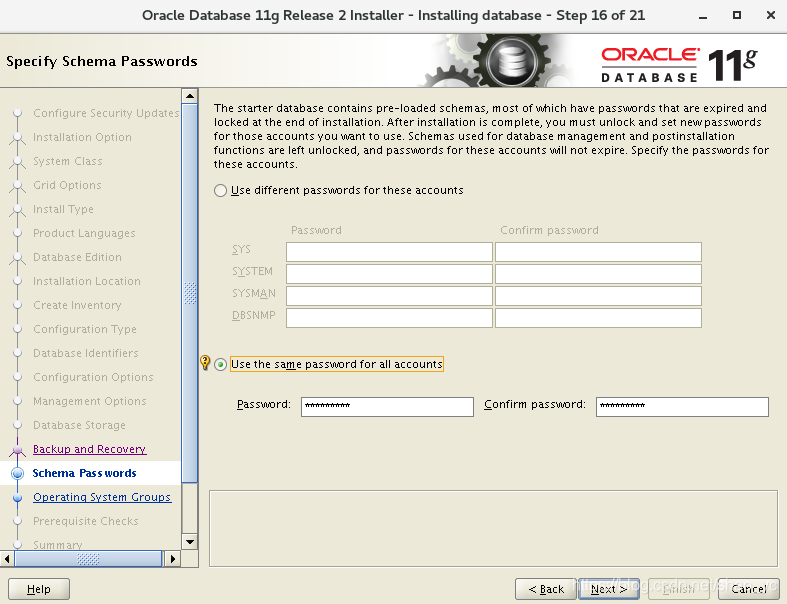
Task: Click the Installation Option step
Action: [x=82, y=138]
